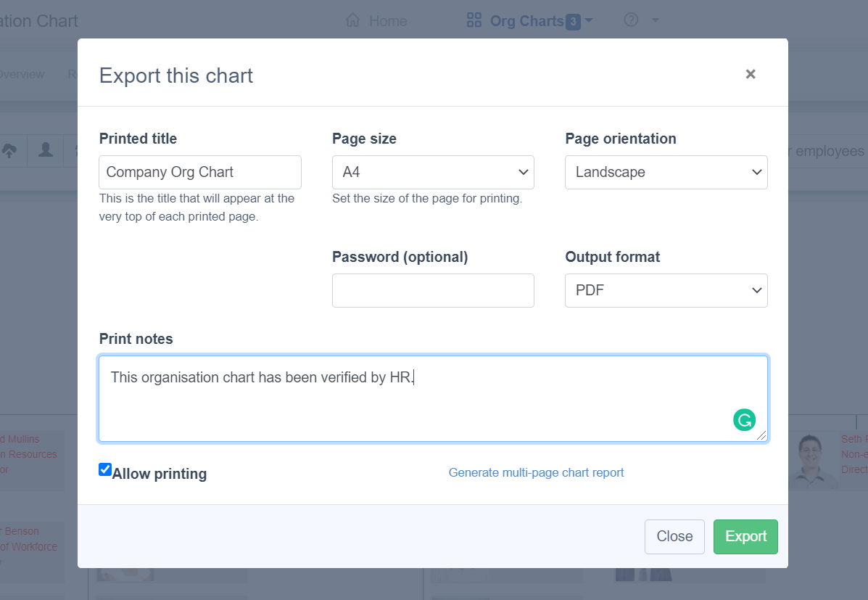Click the Print notes resize handle
This screenshot has width=868, height=600.
point(761,435)
